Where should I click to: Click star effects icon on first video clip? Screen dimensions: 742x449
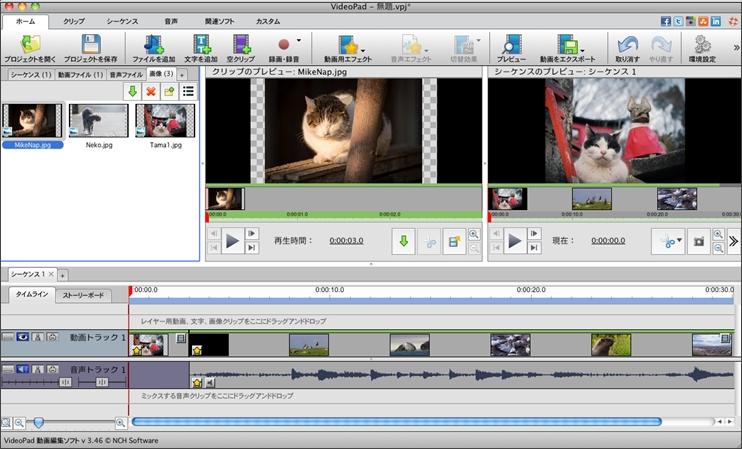[137, 351]
